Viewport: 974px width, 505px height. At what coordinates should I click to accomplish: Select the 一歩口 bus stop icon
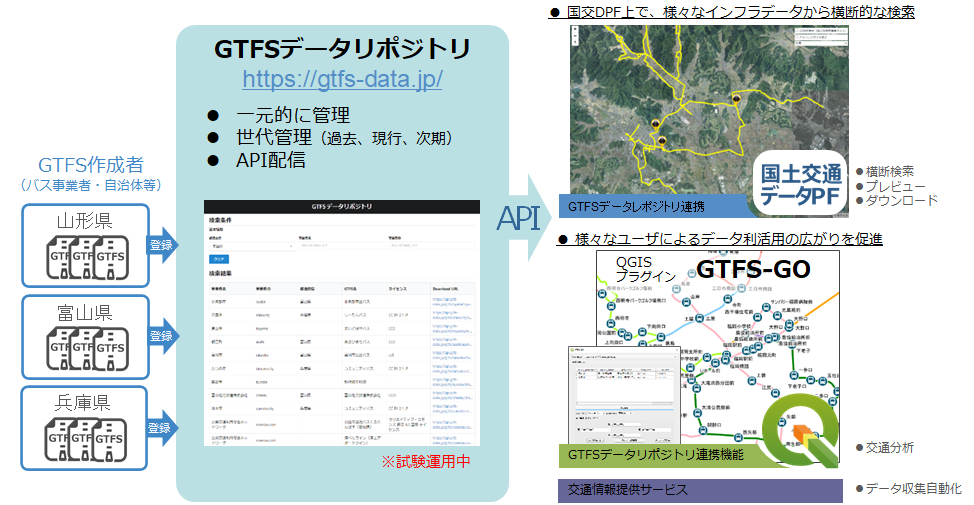pos(794,375)
